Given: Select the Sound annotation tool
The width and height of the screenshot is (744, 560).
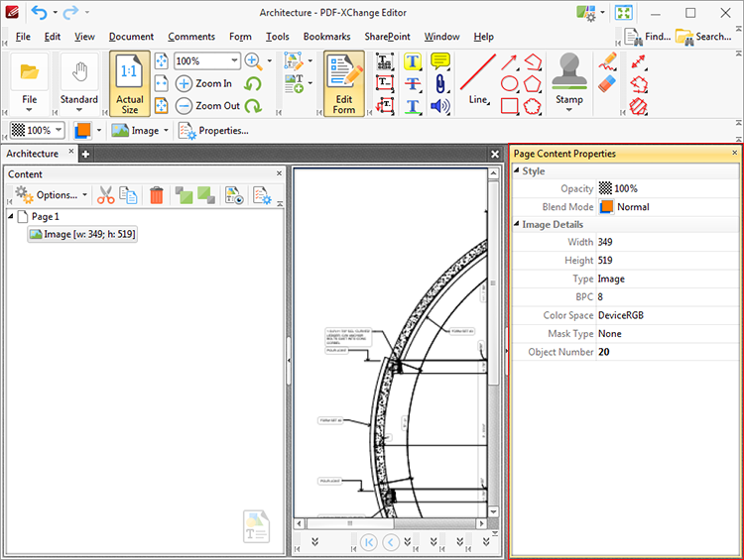Looking at the screenshot, I should click(x=440, y=106).
